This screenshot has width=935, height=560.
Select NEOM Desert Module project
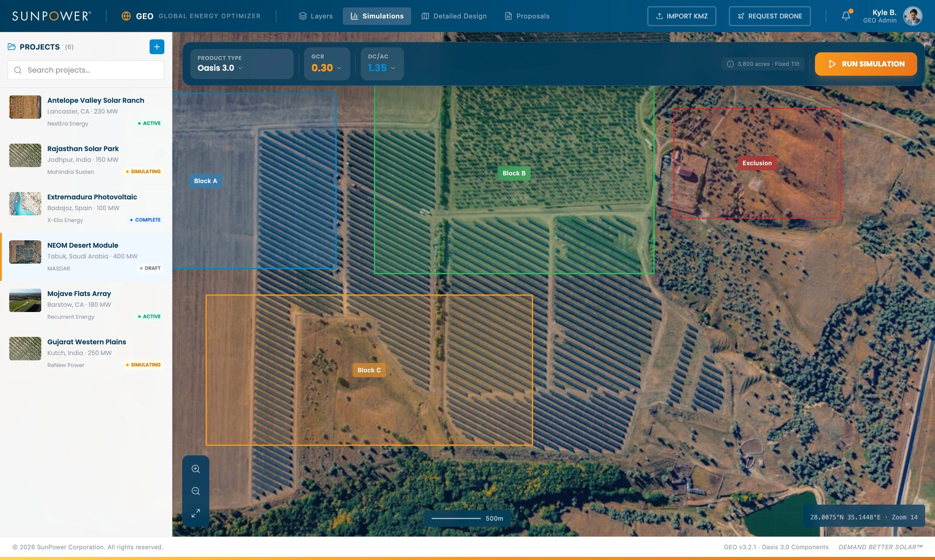coord(86,257)
